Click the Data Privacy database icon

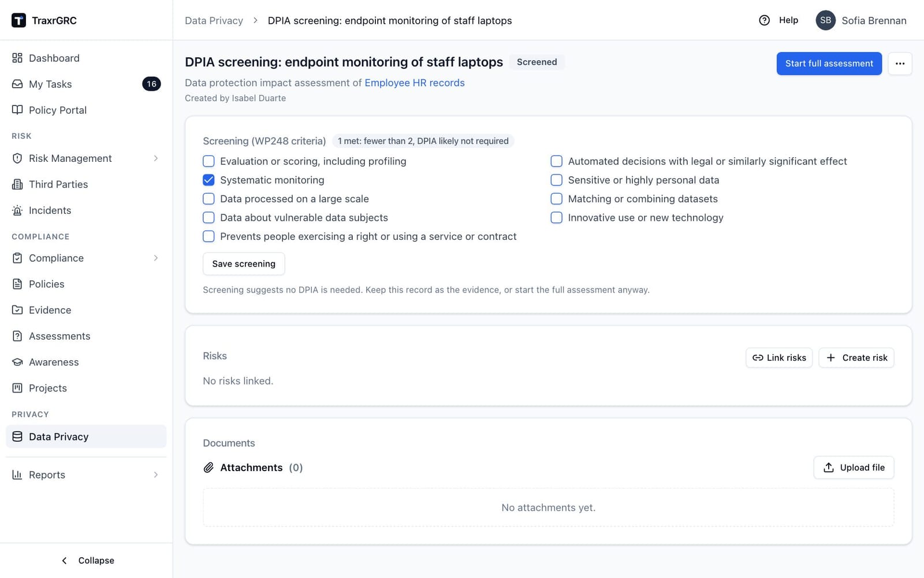pos(17,436)
